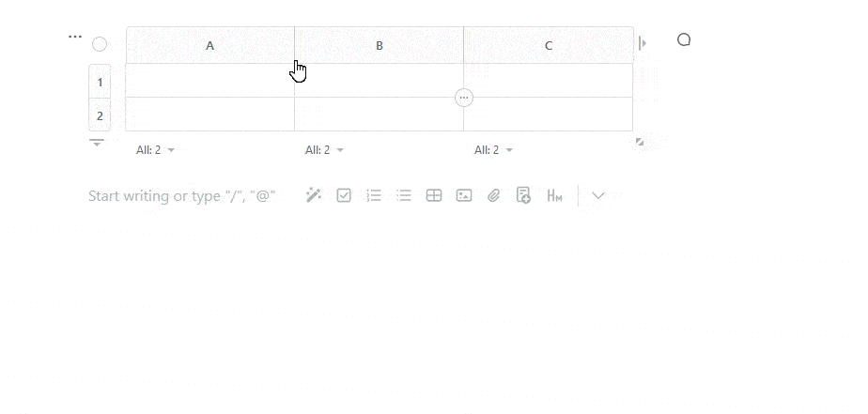
Task: Click the magic wand AI icon
Action: point(314,195)
